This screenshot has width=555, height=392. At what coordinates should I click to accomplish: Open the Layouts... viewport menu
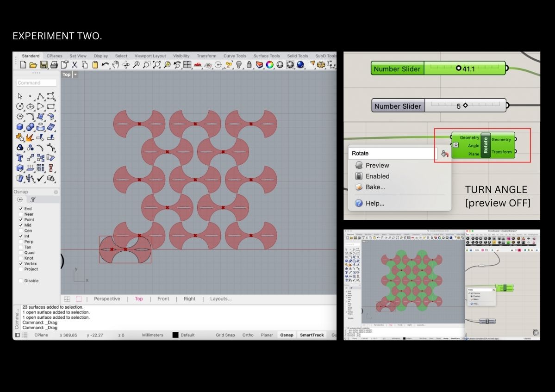coord(220,299)
